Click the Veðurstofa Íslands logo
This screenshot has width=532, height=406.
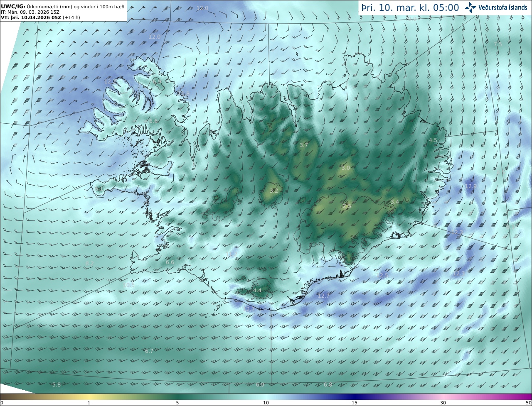[x=495, y=7]
